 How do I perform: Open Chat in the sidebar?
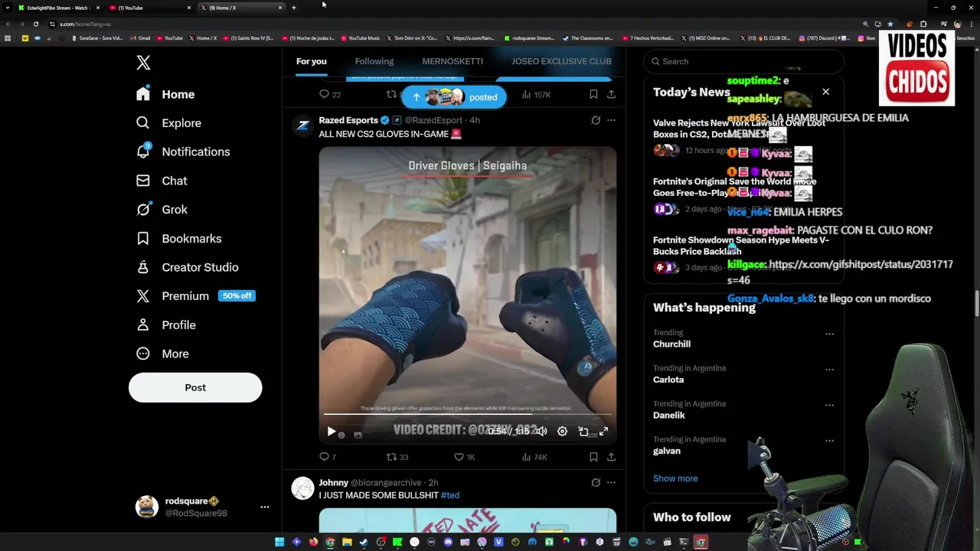162,181
